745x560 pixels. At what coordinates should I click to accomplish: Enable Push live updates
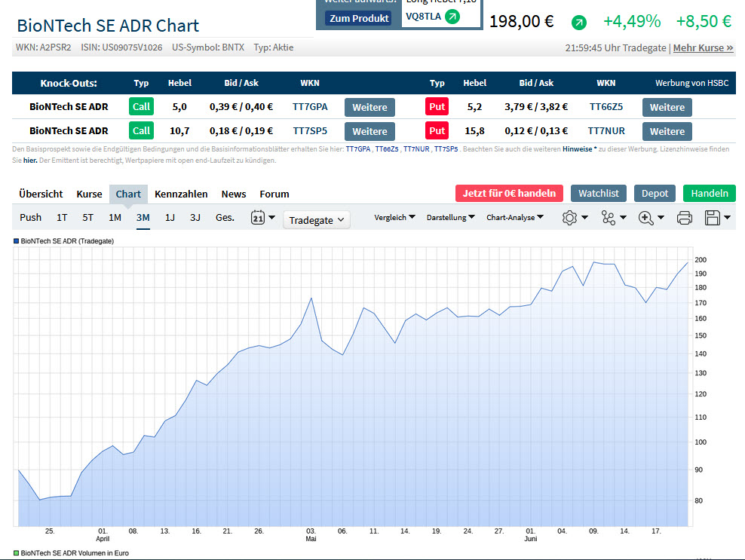coord(31,218)
